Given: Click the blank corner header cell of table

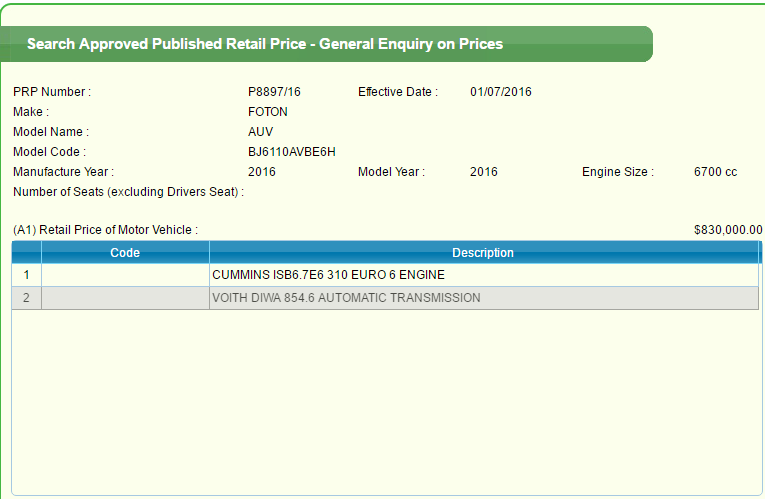Looking at the screenshot, I should click(26, 253).
